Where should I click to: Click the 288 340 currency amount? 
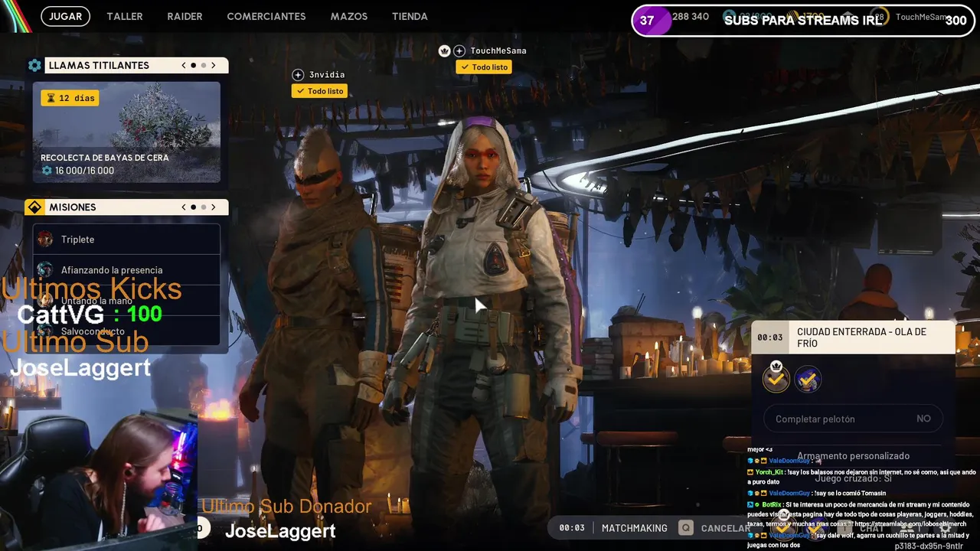click(691, 16)
